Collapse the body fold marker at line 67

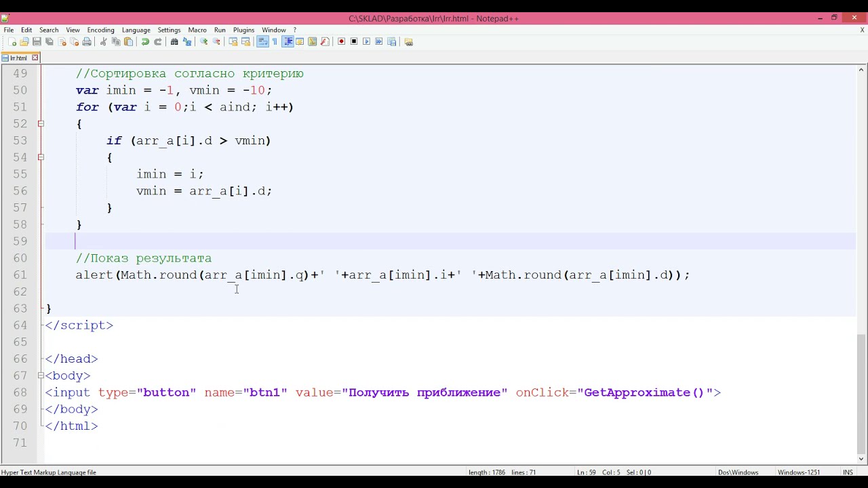click(x=41, y=375)
